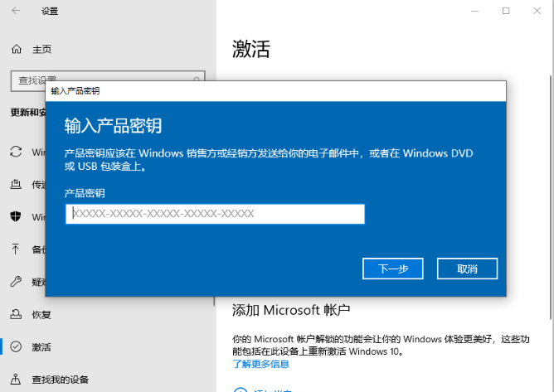This screenshot has height=392, width=554.
Task: Click the activation checkmark icon beside 激活
Action: click(x=16, y=346)
